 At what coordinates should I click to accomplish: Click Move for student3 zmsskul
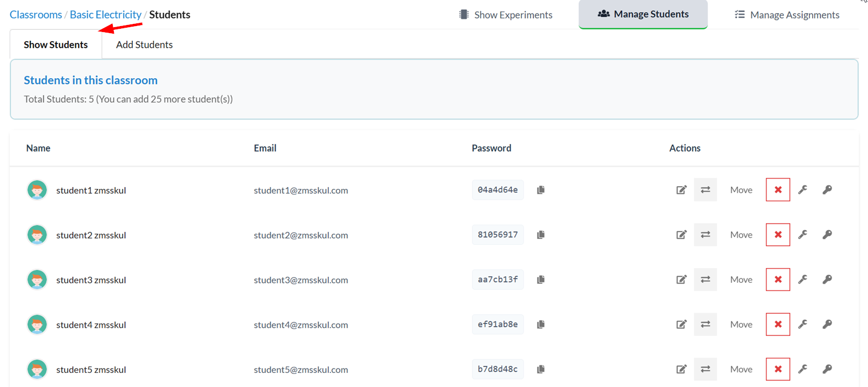741,280
